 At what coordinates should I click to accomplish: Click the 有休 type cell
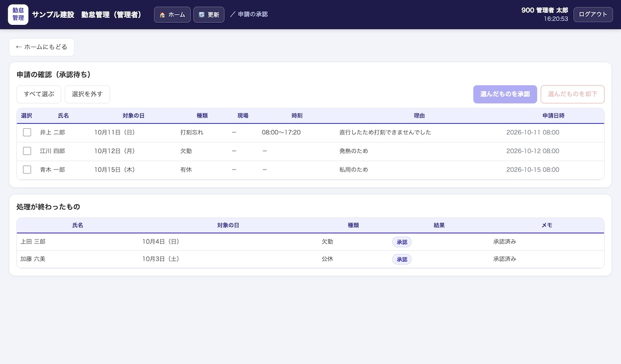tap(186, 170)
